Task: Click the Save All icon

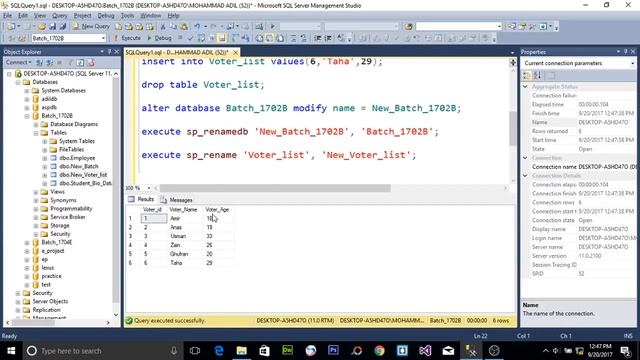Action: [x=62, y=27]
